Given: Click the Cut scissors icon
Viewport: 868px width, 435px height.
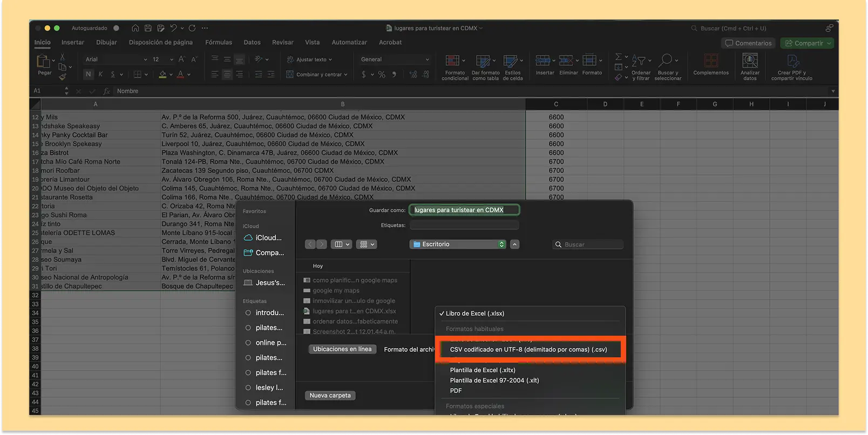Looking at the screenshot, I should coord(62,57).
